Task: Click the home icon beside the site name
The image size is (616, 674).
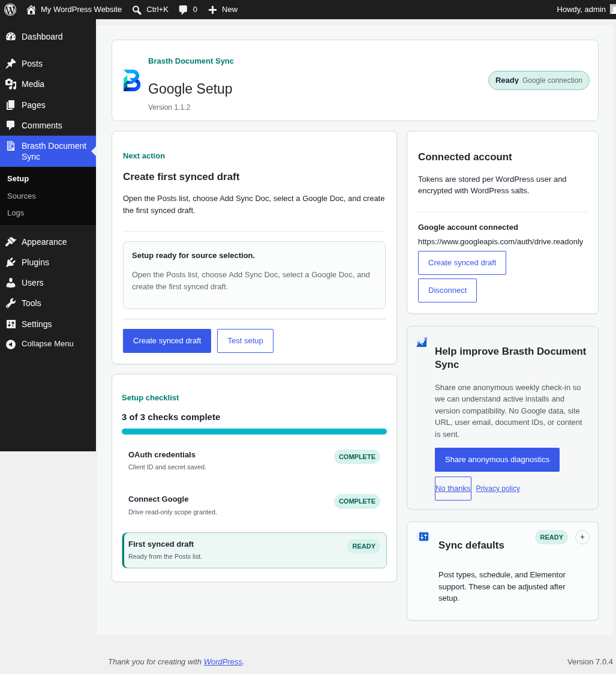Action: [x=31, y=10]
